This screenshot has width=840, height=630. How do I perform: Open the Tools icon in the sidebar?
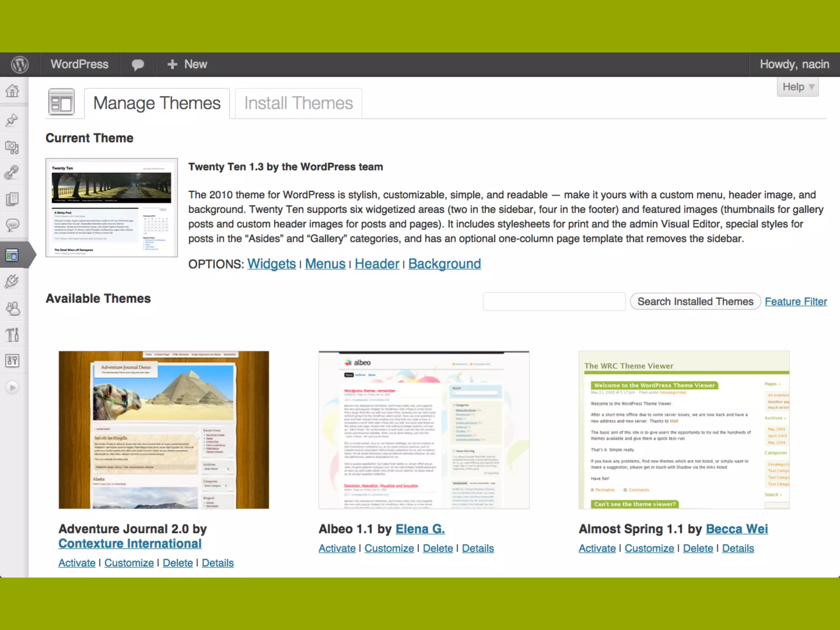(12, 335)
